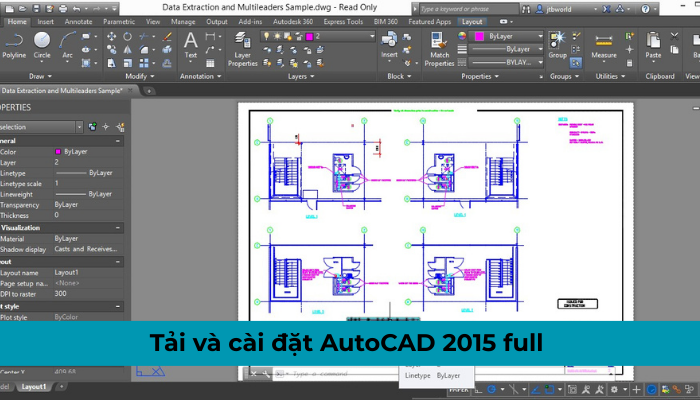Click the Measure utility tool
700x400 pixels.
click(x=604, y=45)
